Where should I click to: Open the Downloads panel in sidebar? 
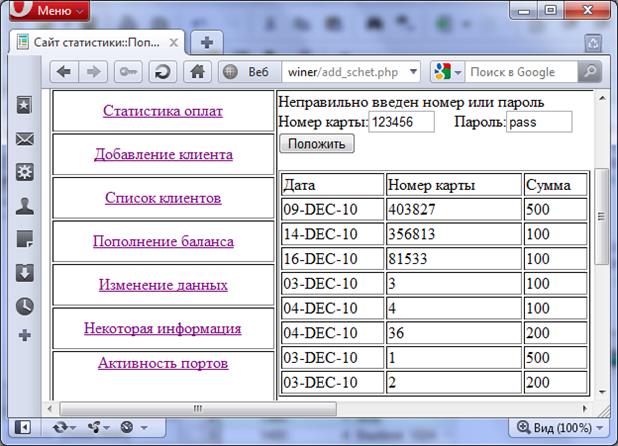click(x=25, y=273)
